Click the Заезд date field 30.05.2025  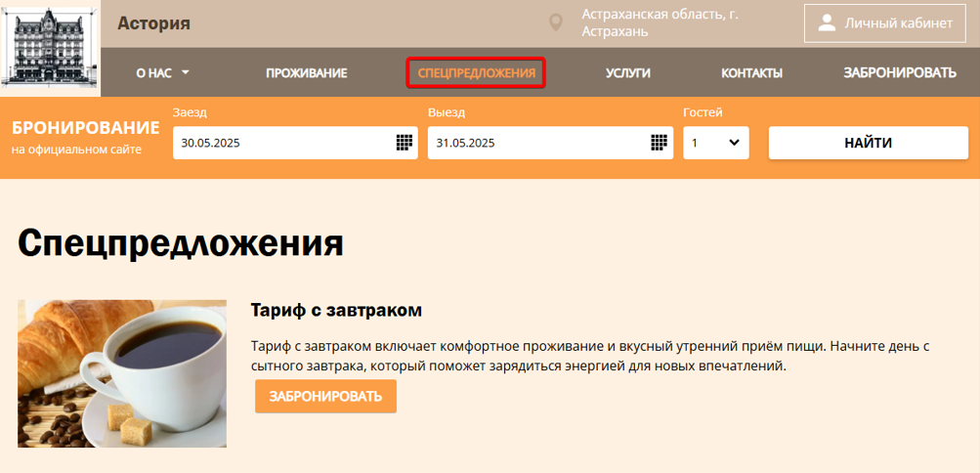(295, 143)
